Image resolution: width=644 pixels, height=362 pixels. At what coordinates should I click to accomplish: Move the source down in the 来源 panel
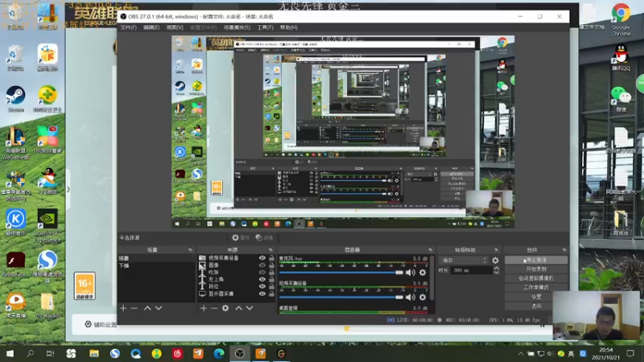tap(250, 308)
